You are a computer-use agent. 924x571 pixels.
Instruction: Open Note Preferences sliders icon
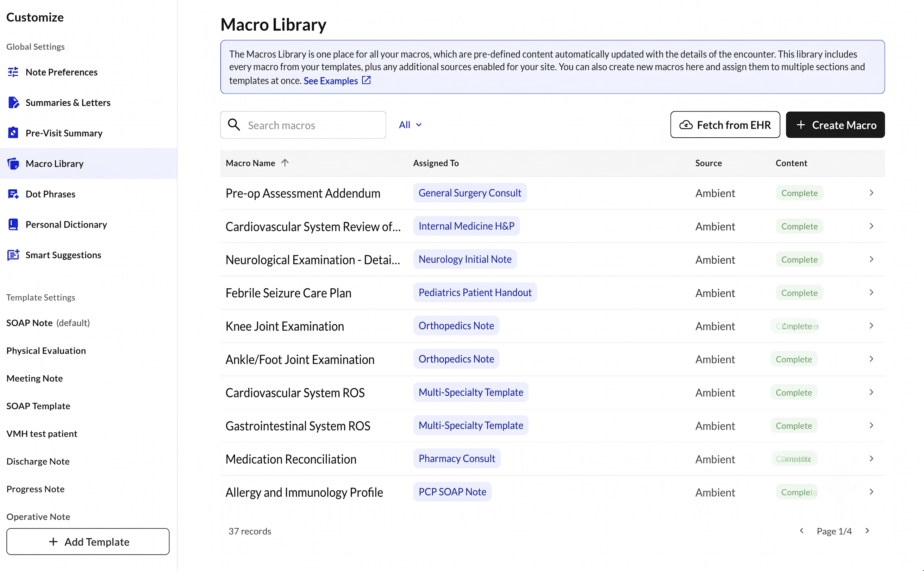tap(13, 72)
